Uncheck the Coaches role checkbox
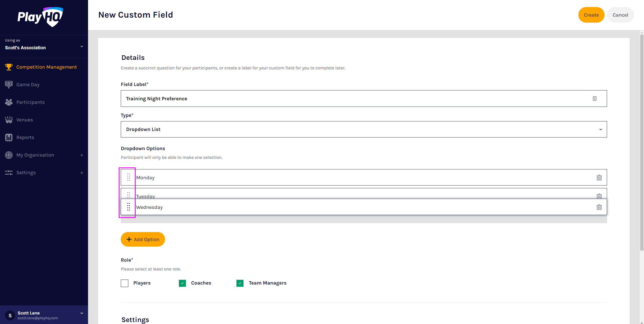 (182, 283)
